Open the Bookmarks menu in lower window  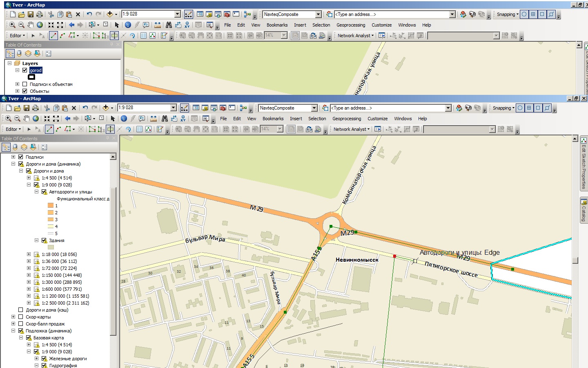pos(273,119)
